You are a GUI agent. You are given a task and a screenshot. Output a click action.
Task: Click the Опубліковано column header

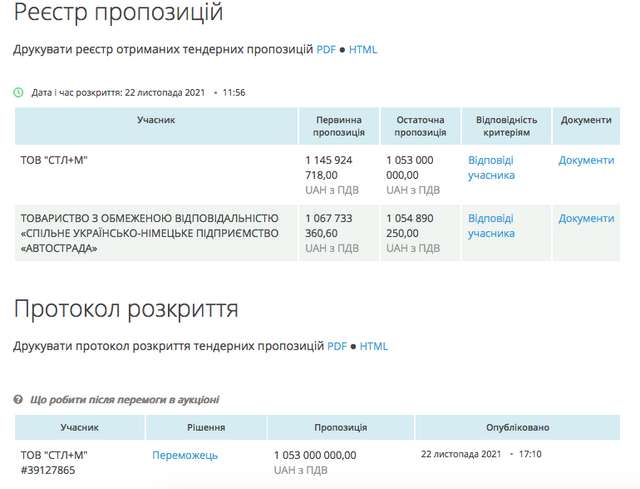[514, 427]
